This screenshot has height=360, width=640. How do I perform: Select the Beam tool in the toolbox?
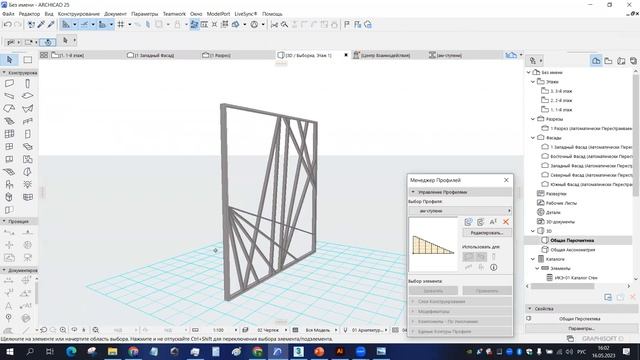(9, 96)
